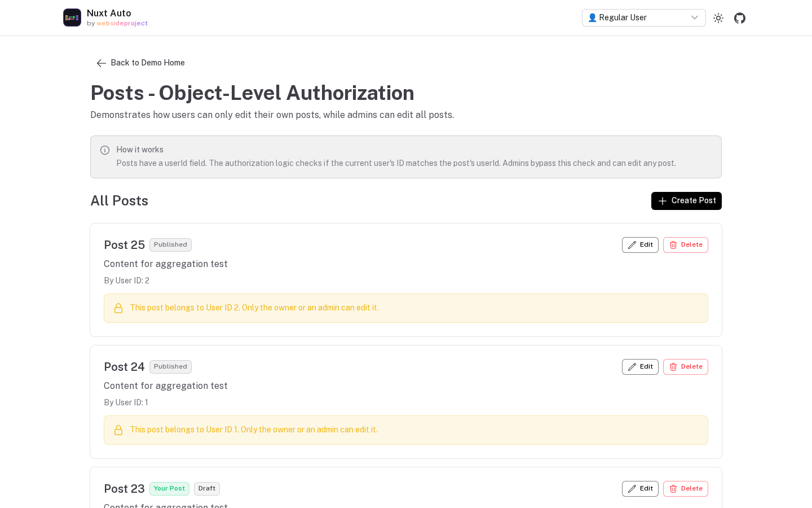Screen dimensions: 812x508
Task: Click the lock icon in Post 25 notice
Action: point(118,308)
